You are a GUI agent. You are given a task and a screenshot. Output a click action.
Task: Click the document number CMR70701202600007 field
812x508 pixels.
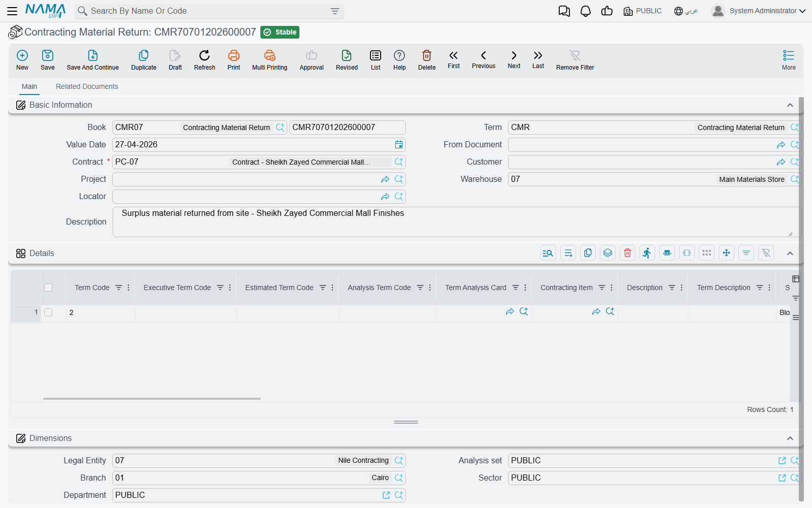click(x=347, y=128)
